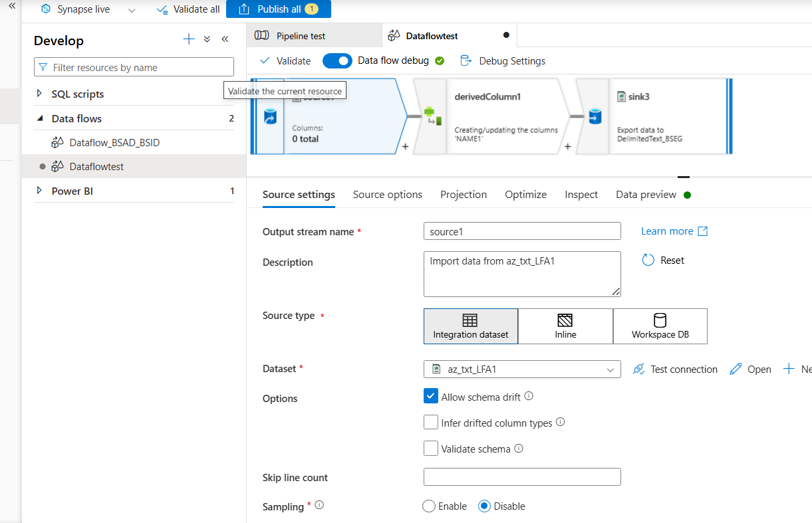Screen dimensions: 812x523
Task: Click the Publish all button
Action: pos(279,9)
